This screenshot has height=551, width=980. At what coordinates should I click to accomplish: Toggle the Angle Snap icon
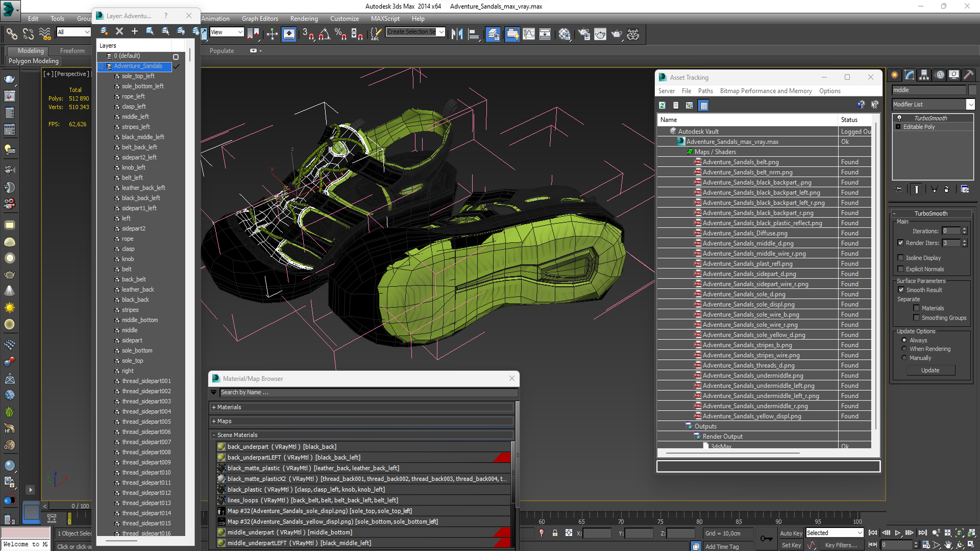pos(325,34)
